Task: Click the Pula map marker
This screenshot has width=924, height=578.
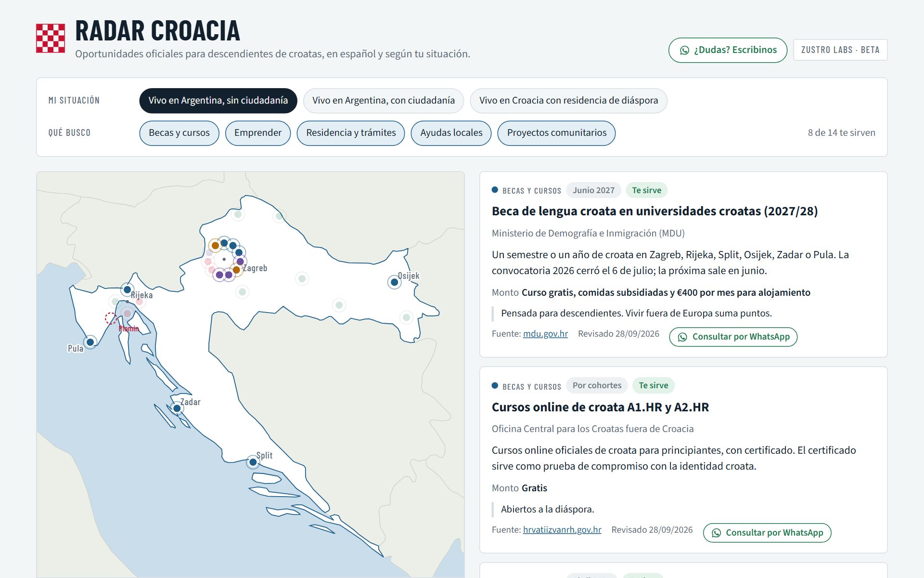Action: click(x=90, y=342)
